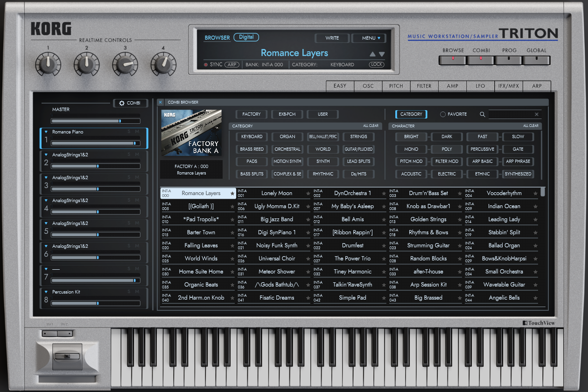Image resolution: width=588 pixels, height=392 pixels.
Task: Select the EXB-PCM bank button
Action: coord(287,114)
